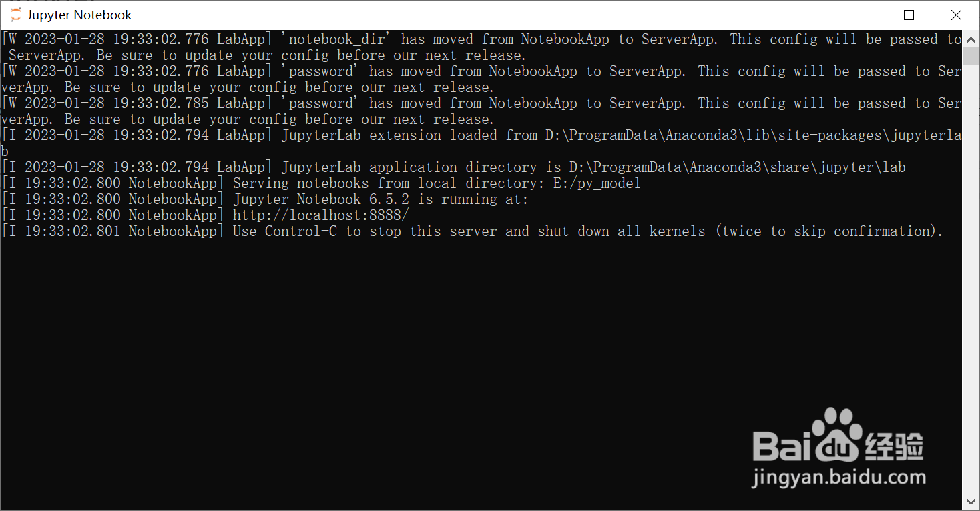
Task: Click the http://localhost:8888/ URL text
Action: [x=320, y=215]
